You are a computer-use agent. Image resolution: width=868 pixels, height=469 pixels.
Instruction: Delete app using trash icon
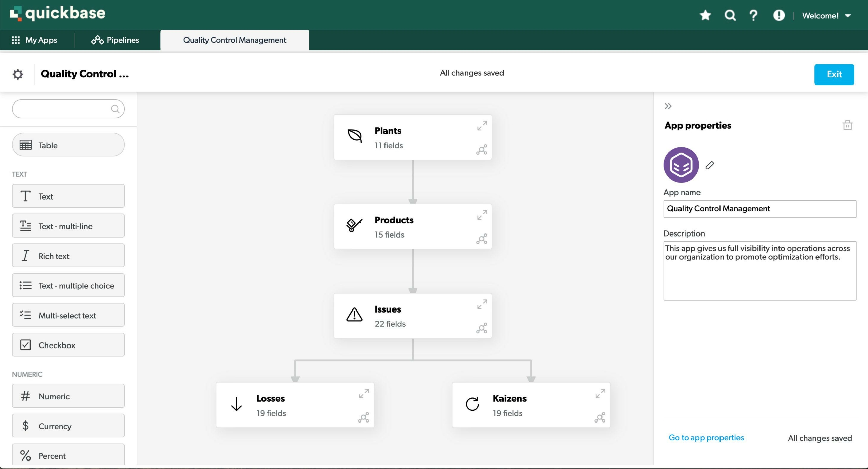847,125
